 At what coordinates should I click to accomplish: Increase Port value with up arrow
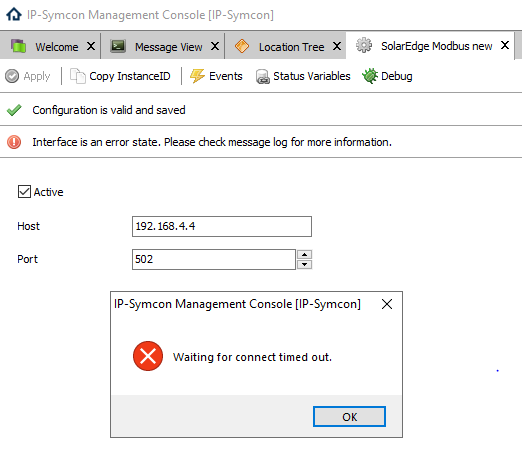click(x=304, y=255)
